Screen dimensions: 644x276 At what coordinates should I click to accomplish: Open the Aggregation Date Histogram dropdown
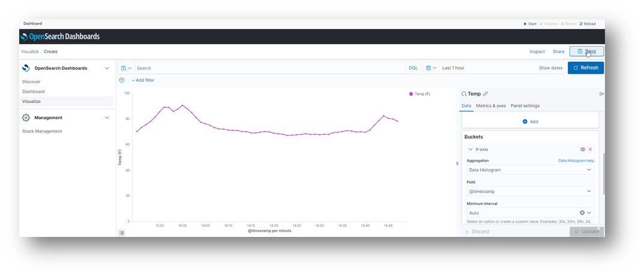(530, 170)
